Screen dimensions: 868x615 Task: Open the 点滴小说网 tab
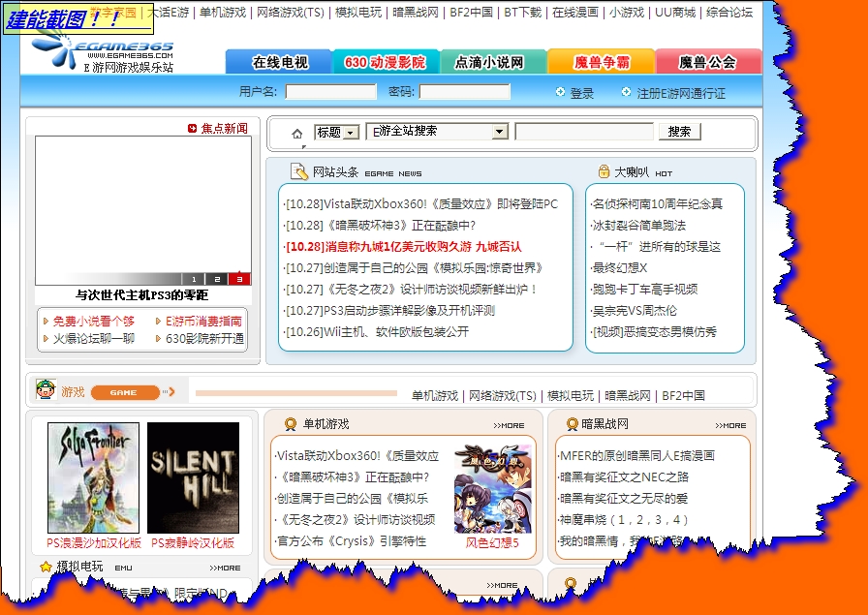pos(493,62)
